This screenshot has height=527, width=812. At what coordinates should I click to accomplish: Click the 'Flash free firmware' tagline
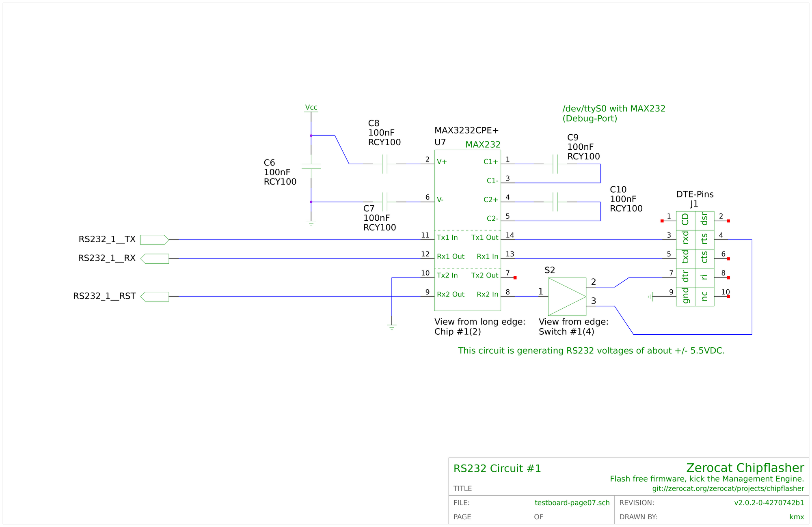tap(707, 479)
